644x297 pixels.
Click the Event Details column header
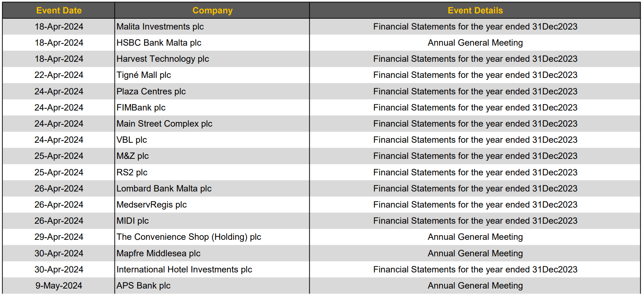click(475, 11)
